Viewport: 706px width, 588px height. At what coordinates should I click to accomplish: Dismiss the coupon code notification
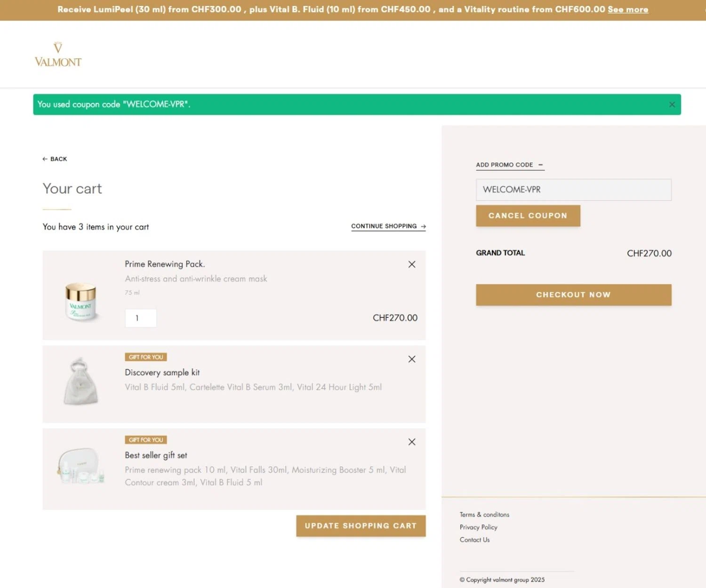click(x=672, y=104)
